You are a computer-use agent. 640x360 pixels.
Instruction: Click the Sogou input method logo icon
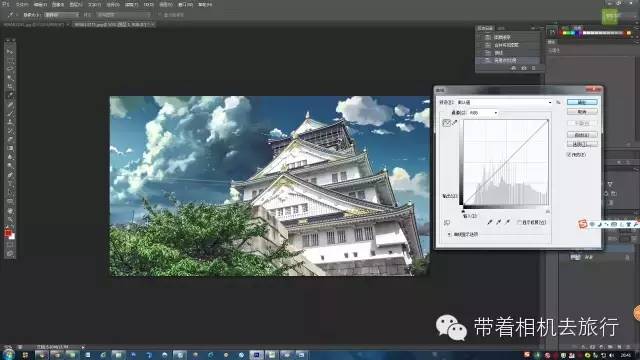click(583, 224)
